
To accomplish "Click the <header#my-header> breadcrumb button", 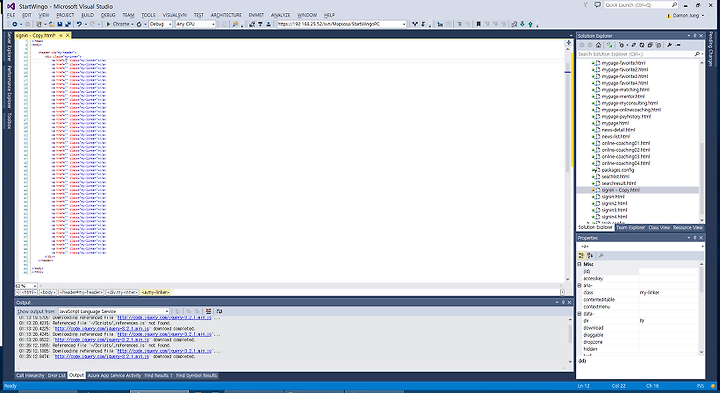I will pos(81,292).
